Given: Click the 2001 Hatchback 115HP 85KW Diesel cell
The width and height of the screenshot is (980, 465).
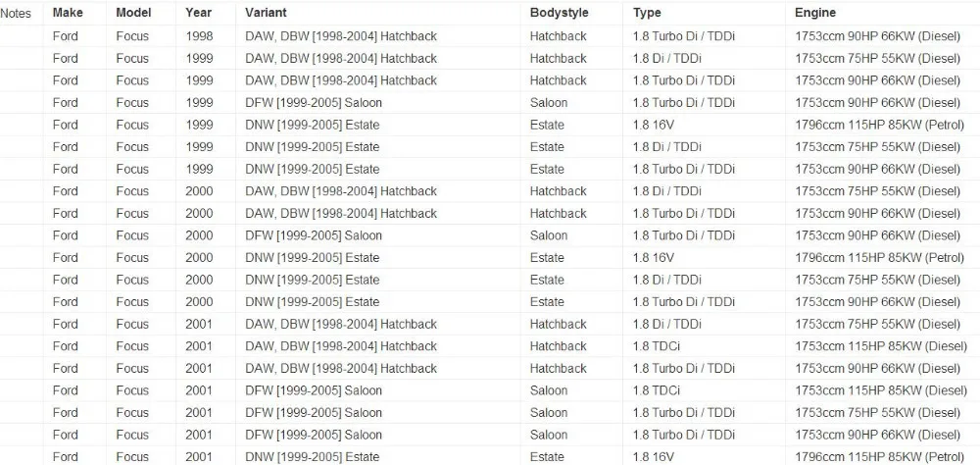Looking at the screenshot, I should (x=881, y=346).
